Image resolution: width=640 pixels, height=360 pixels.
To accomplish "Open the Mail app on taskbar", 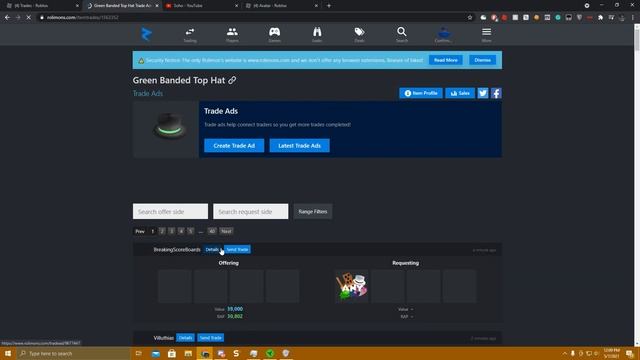I will click(156, 353).
